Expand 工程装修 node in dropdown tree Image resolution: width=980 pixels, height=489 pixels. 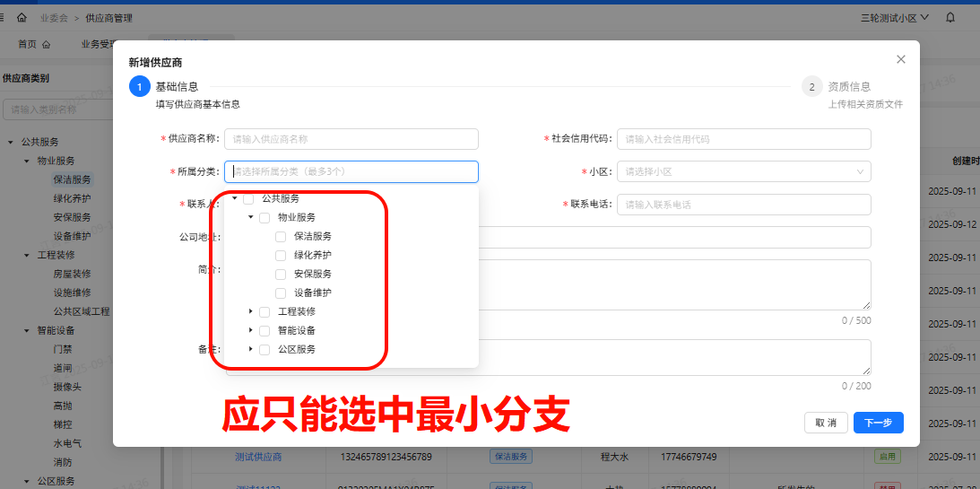(x=251, y=311)
